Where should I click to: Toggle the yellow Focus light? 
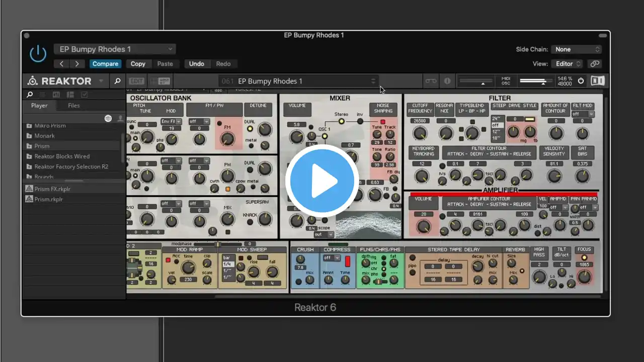(x=584, y=257)
